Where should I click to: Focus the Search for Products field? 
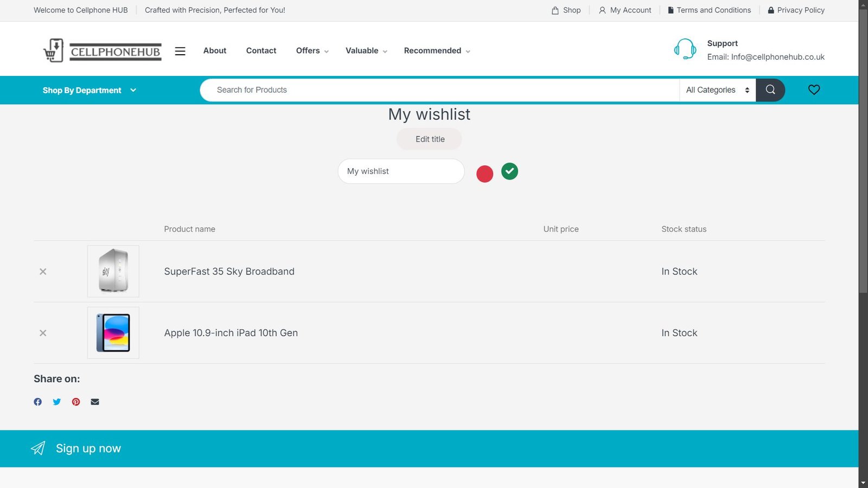tap(439, 90)
